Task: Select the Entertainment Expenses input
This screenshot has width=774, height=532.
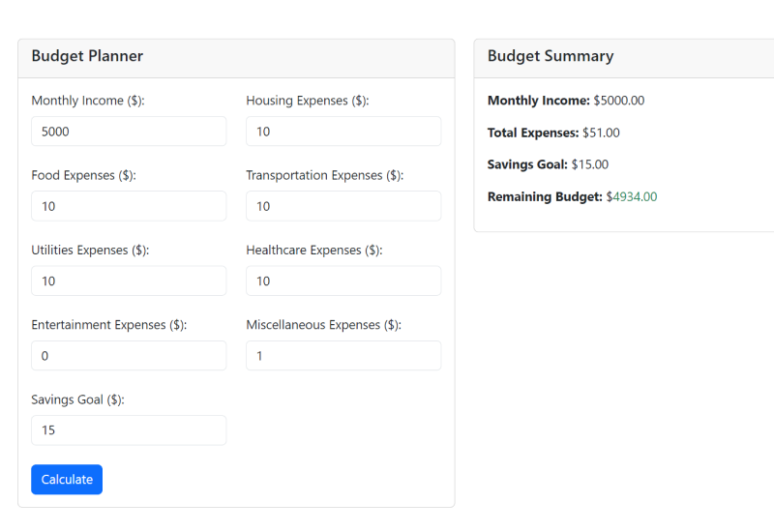Action: (x=129, y=355)
